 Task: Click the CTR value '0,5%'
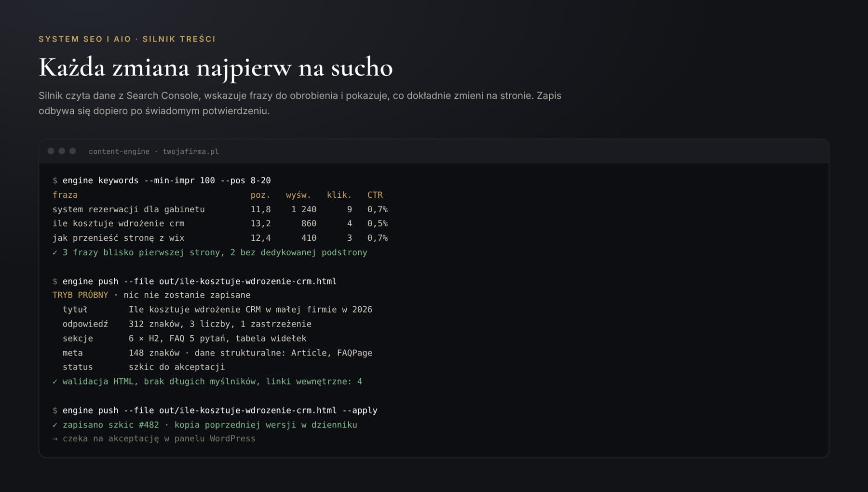[378, 223]
